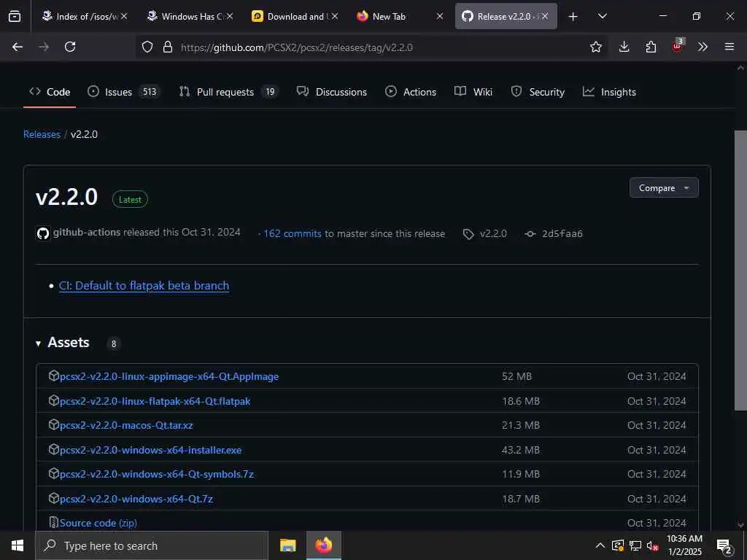Click the taskbar search box
Screen dimensions: 747x560
point(152,545)
